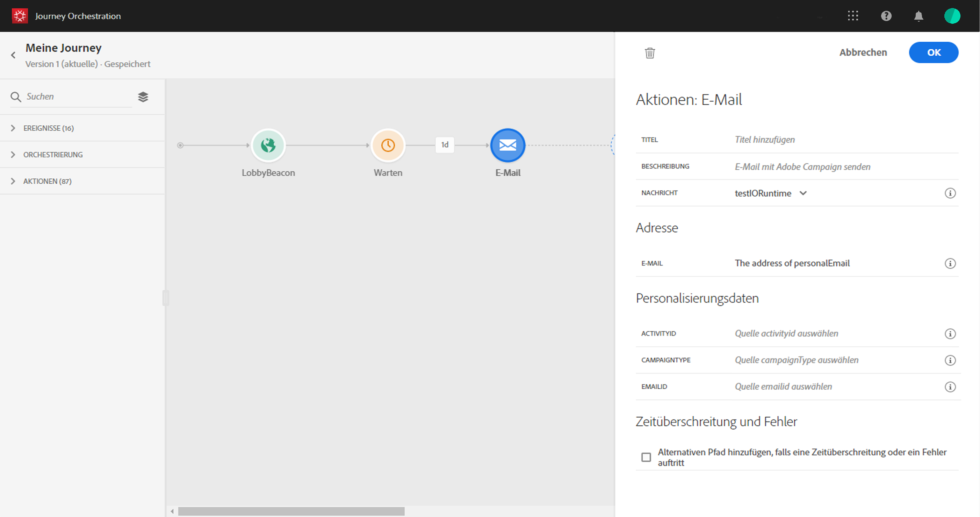Confirm with the OK button
This screenshot has width=980, height=517.
(933, 52)
